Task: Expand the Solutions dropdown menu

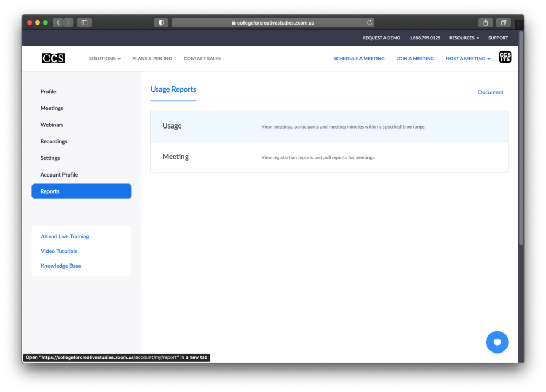Action: point(105,59)
